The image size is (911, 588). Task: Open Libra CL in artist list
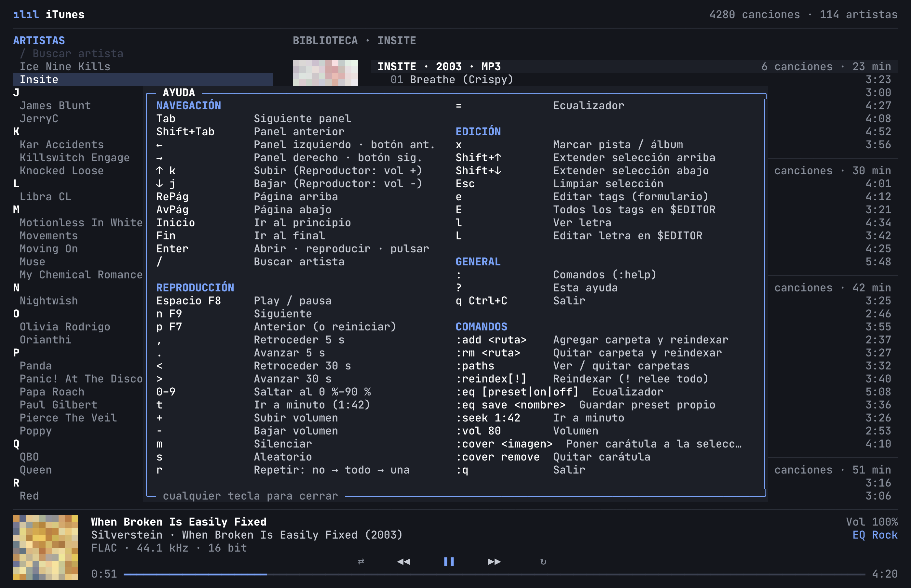pos(46,197)
